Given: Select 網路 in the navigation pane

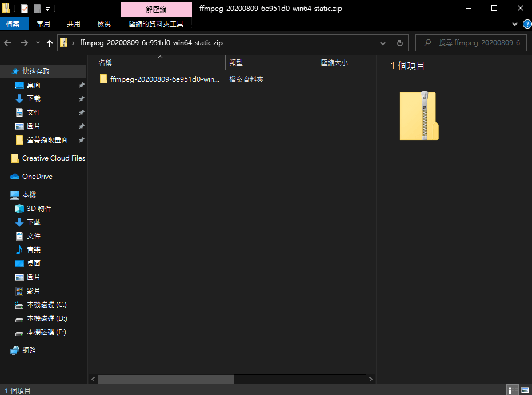Looking at the screenshot, I should point(29,350).
